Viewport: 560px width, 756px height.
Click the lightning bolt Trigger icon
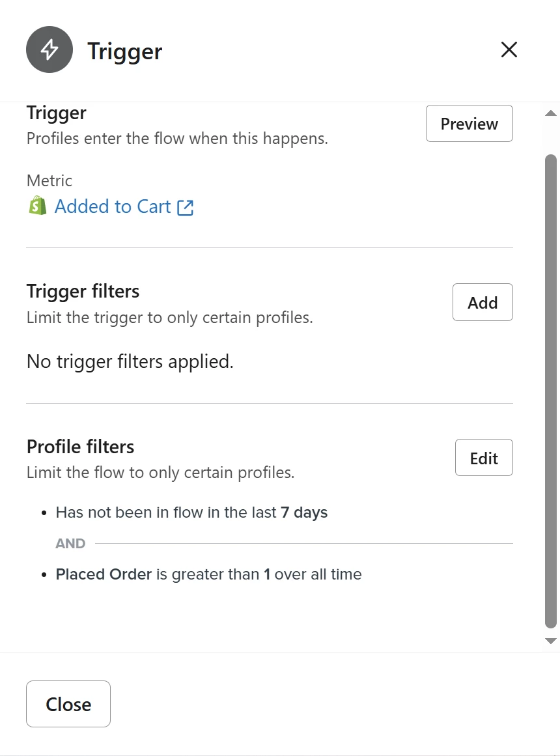(x=49, y=49)
